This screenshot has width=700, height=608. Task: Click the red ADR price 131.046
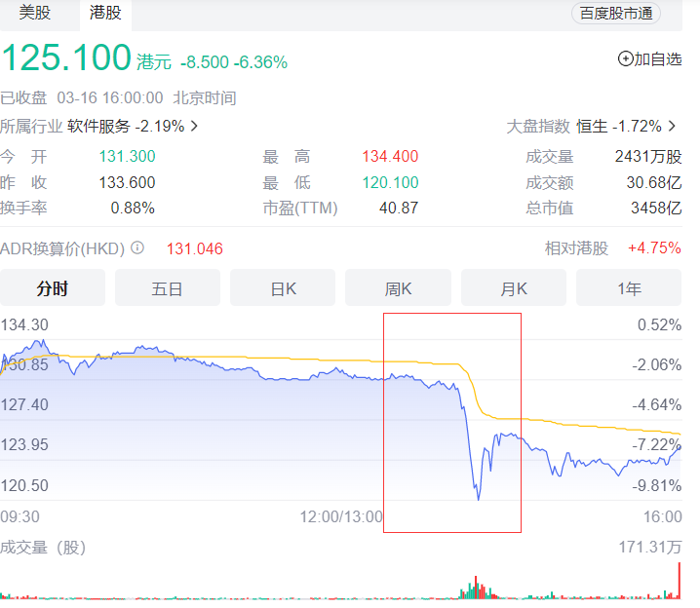(x=195, y=248)
